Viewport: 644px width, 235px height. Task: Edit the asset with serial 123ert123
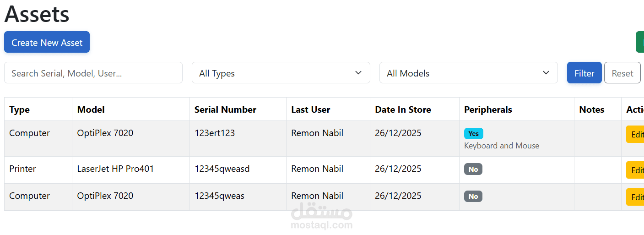click(x=636, y=135)
